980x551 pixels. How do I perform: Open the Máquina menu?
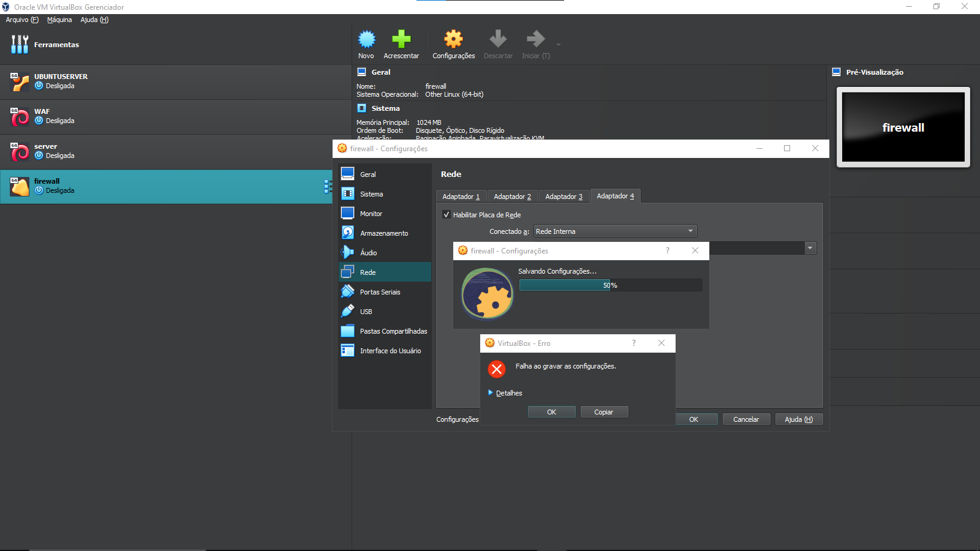[59, 20]
